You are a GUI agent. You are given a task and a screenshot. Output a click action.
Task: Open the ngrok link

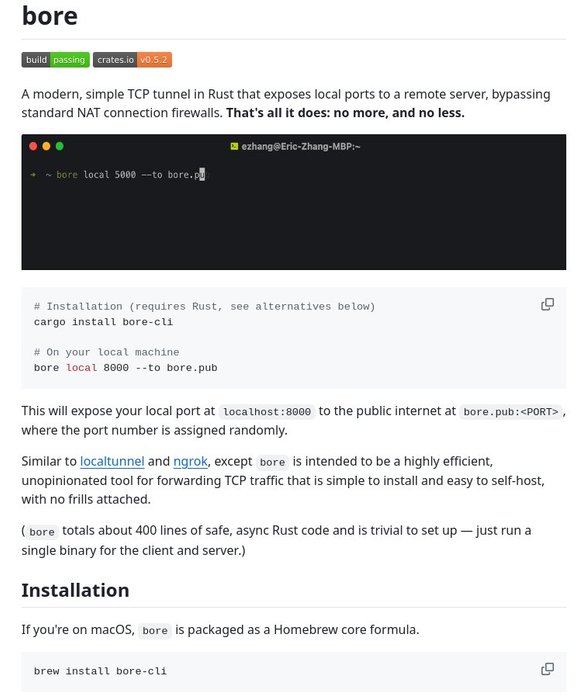191,461
